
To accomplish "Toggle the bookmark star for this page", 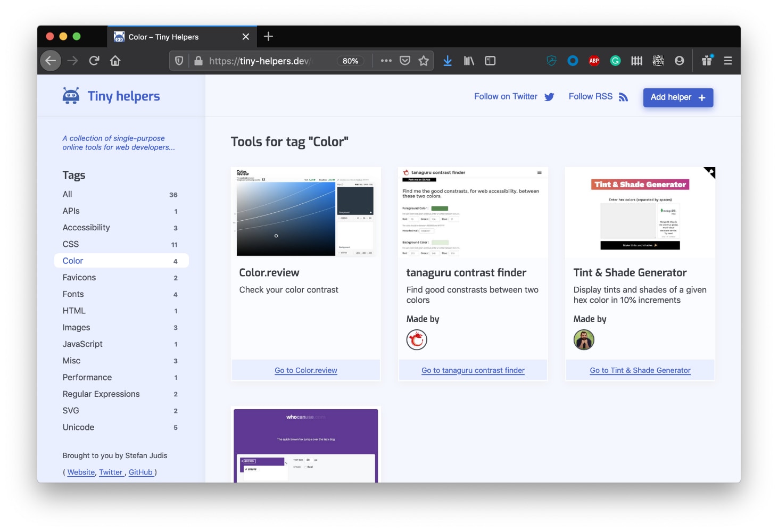I will [424, 61].
